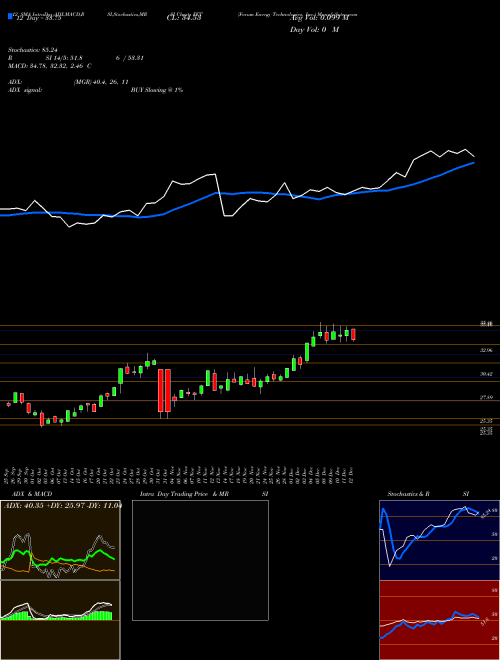Screen dimensions: 500x660
Task: Click the 'SI 14/3: 51.8' reading
Action: coord(64,58)
